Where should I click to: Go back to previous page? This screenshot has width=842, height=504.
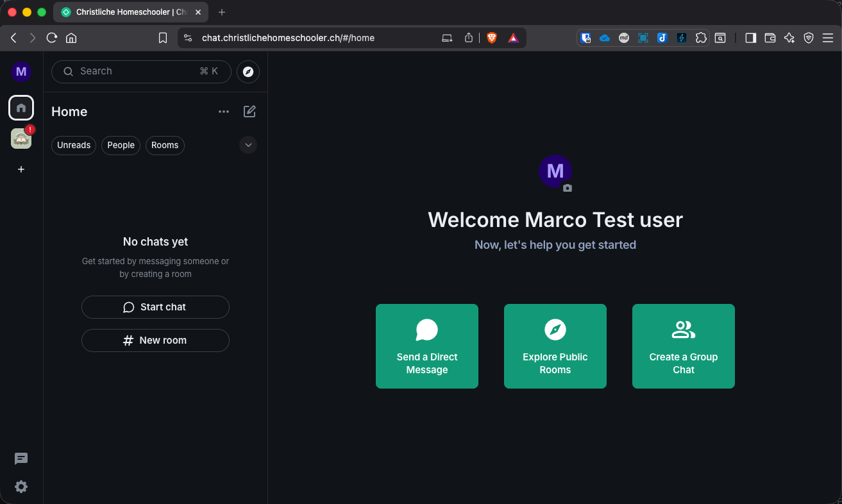click(x=13, y=38)
